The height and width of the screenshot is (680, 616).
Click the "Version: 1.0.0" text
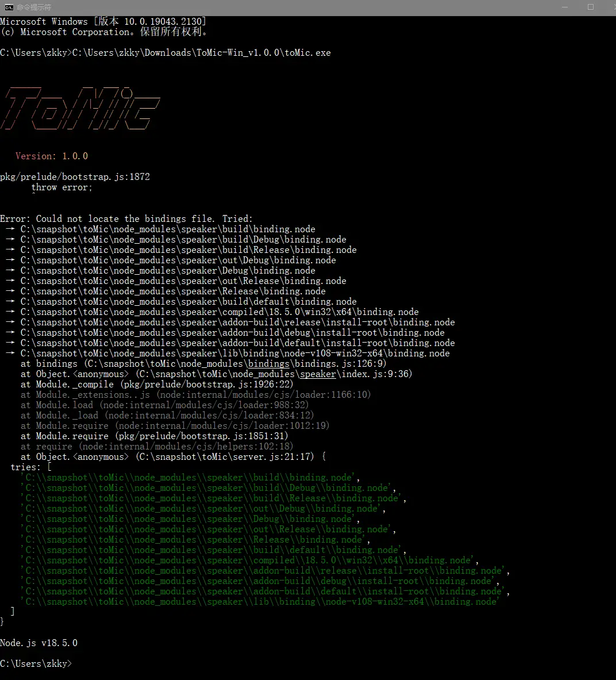click(x=52, y=156)
